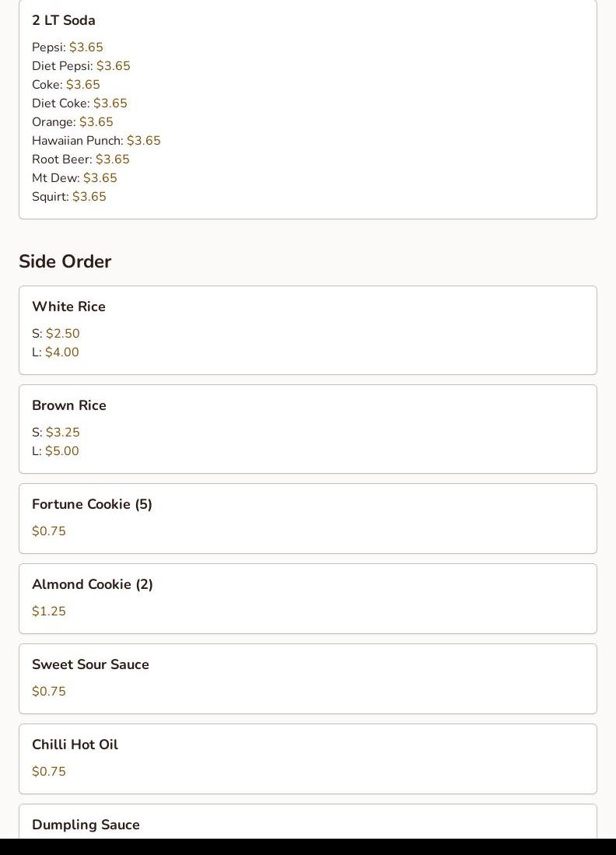Screen dimensions: 616x855
Task: Select White Rice small $2.50
Action: (56, 334)
